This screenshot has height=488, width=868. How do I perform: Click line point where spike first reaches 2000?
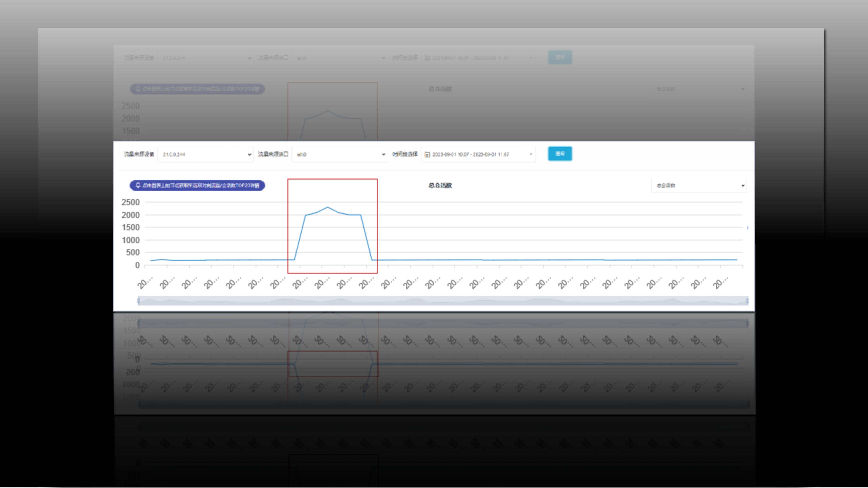305,215
